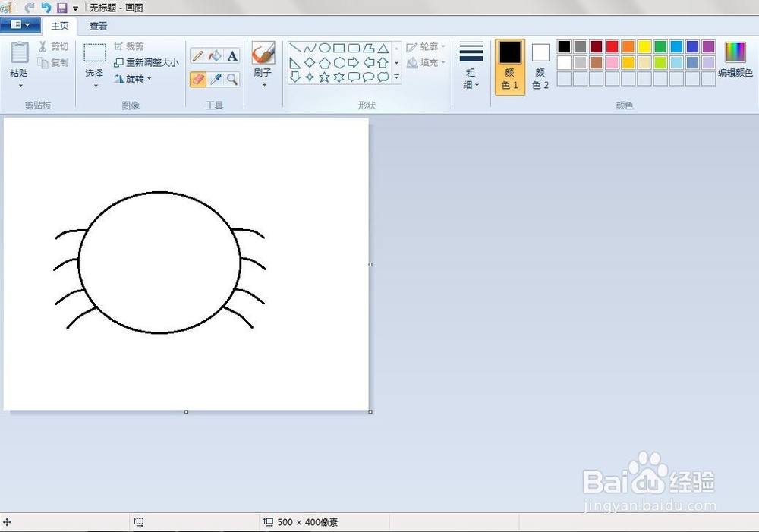Open the Paste dropdown arrow
Image resolution: width=759 pixels, height=532 pixels.
20,85
